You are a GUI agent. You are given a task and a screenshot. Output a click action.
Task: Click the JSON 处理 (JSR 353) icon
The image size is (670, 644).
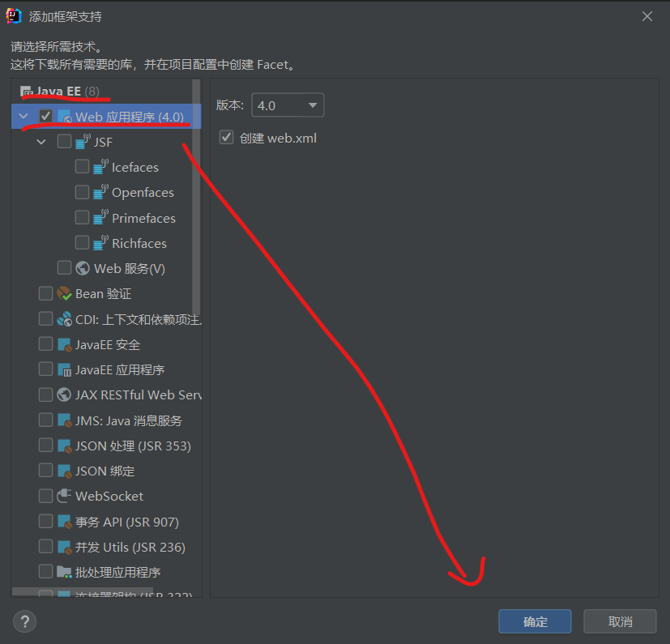click(x=64, y=446)
